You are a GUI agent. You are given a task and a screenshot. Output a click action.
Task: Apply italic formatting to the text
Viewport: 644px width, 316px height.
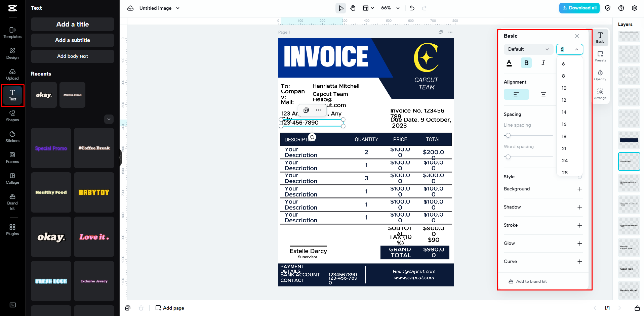point(544,63)
